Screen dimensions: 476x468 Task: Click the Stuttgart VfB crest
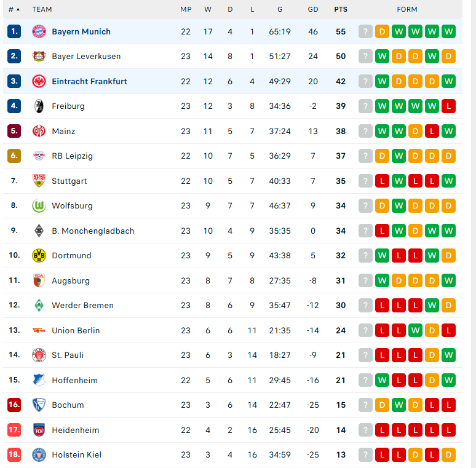pyautogui.click(x=39, y=181)
